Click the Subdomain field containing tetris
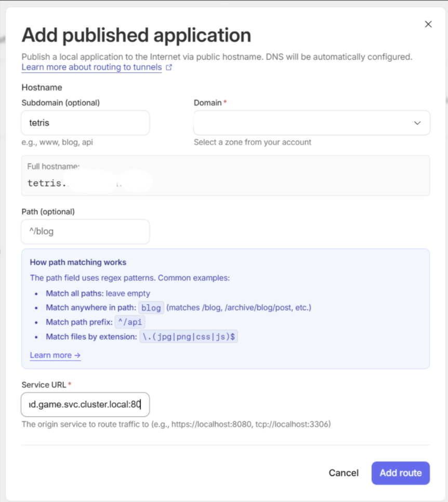This screenshot has height=502, width=448. click(x=85, y=123)
